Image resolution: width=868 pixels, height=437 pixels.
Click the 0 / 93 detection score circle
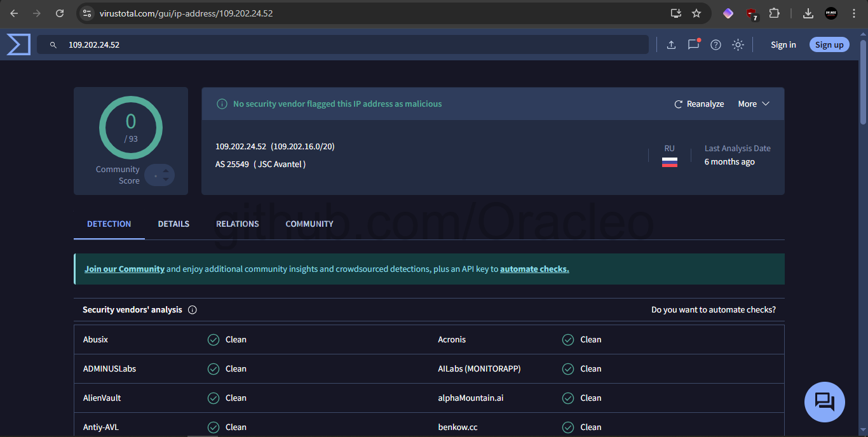(131, 128)
